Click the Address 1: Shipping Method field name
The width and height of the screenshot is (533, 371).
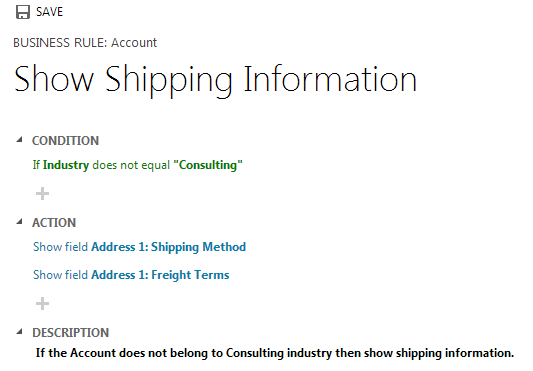click(169, 247)
